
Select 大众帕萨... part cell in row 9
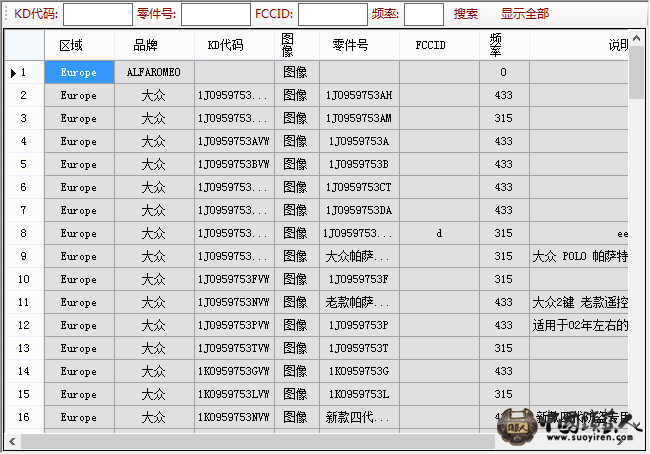click(359, 256)
